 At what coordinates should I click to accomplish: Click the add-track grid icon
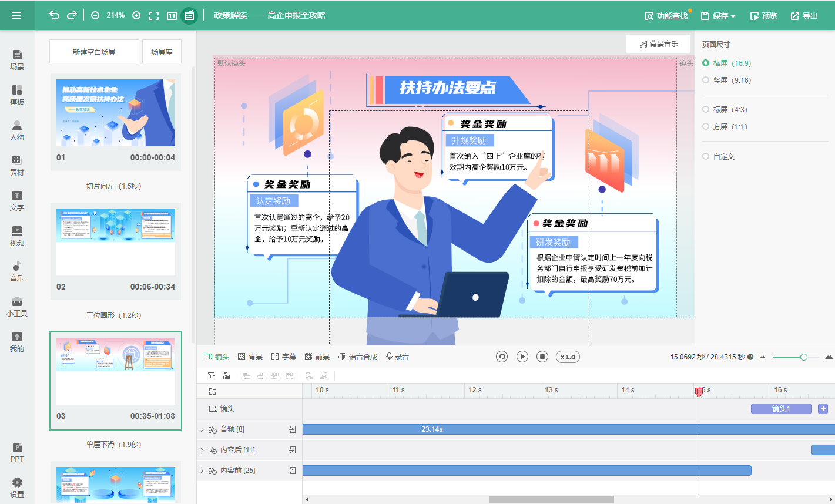pos(213,391)
